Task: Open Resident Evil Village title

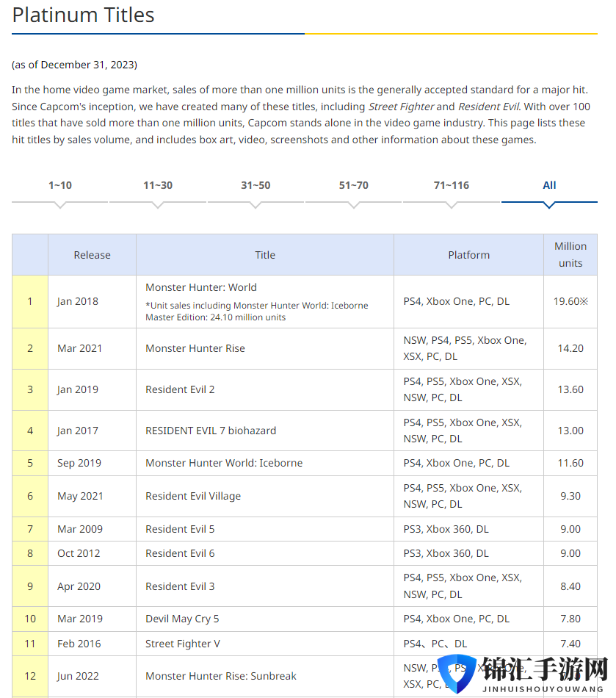Action: (193, 496)
